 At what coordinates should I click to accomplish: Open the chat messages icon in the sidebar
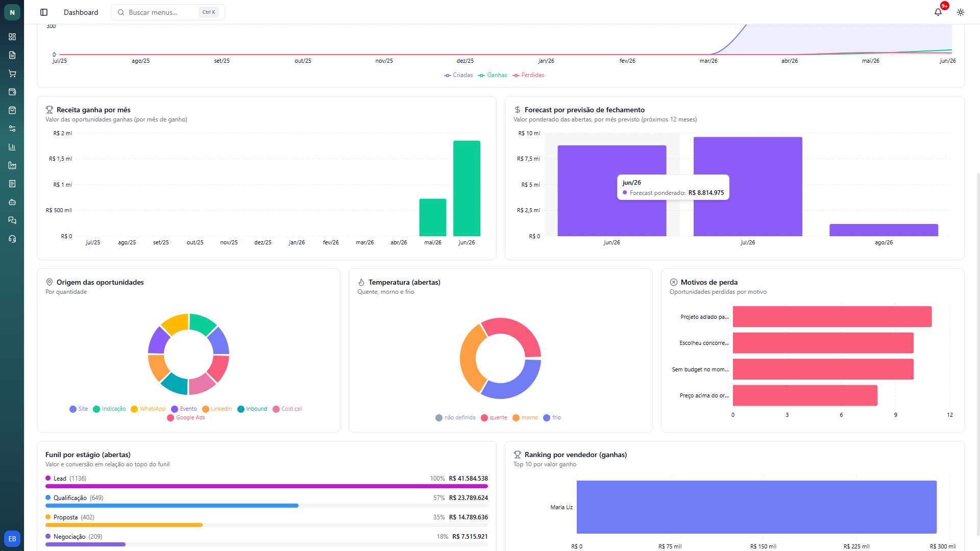[12, 220]
